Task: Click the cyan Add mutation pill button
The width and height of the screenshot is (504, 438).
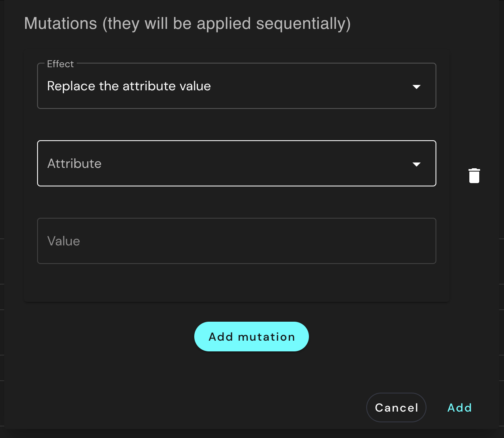Action: 251,337
